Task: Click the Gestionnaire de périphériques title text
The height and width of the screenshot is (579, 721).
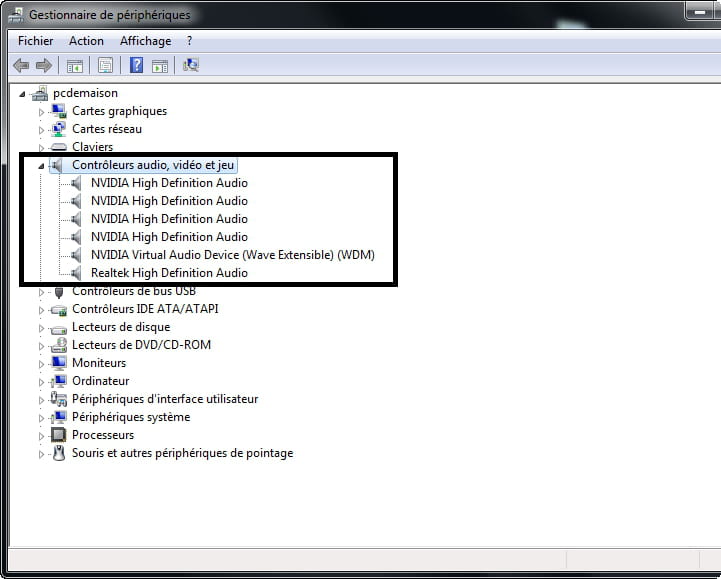Action: (x=110, y=15)
